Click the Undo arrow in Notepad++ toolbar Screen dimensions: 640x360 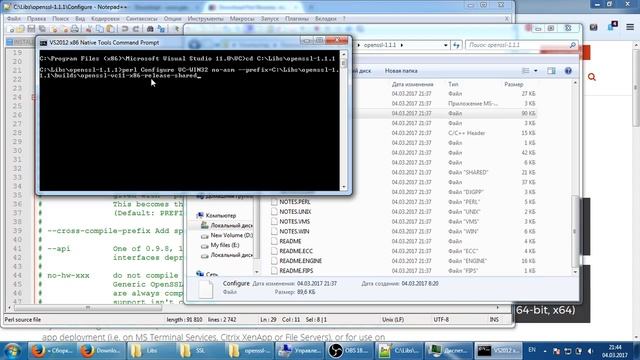click(x=125, y=29)
